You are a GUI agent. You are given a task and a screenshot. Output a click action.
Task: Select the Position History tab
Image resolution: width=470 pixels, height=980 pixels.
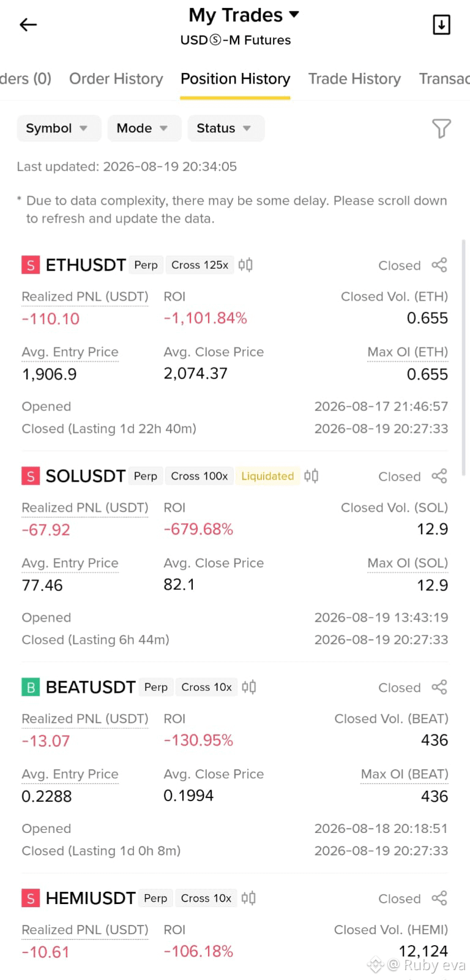pos(235,78)
